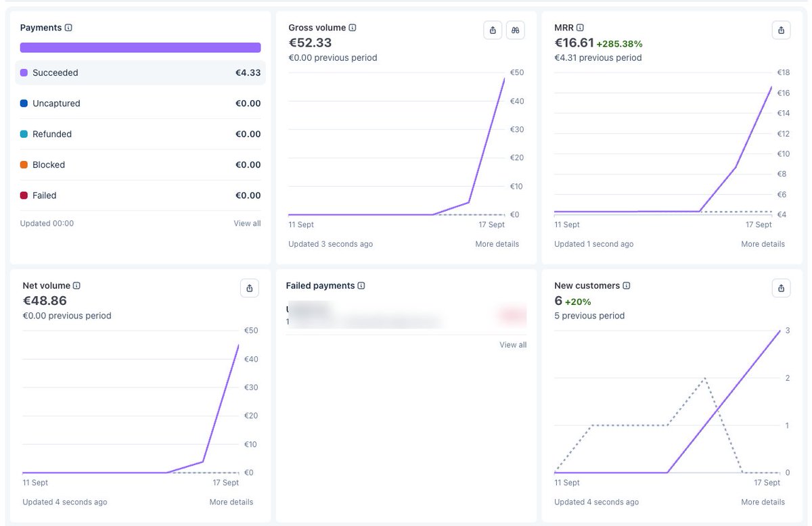Open View all in Failed payments card
The image size is (812, 526).
pos(513,345)
